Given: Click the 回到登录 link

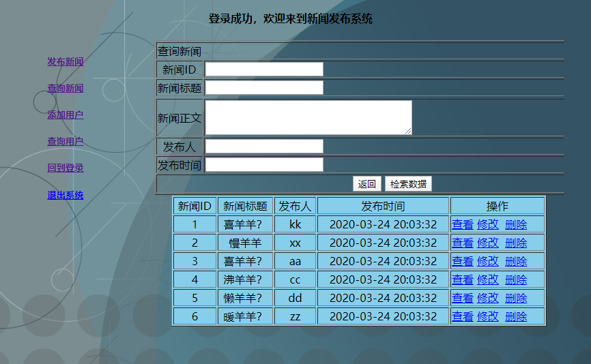Looking at the screenshot, I should (65, 168).
